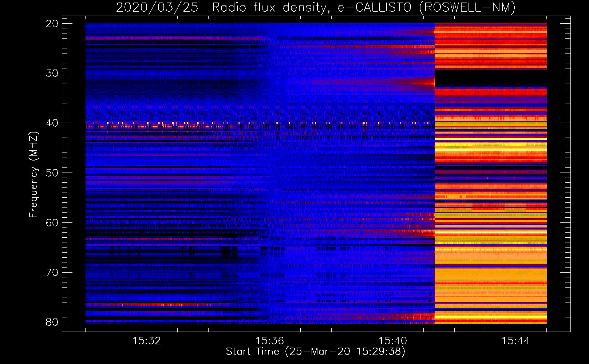Click the 80 MHz frequency tick label
Image resolution: width=589 pixels, height=364 pixels.
[x=52, y=322]
